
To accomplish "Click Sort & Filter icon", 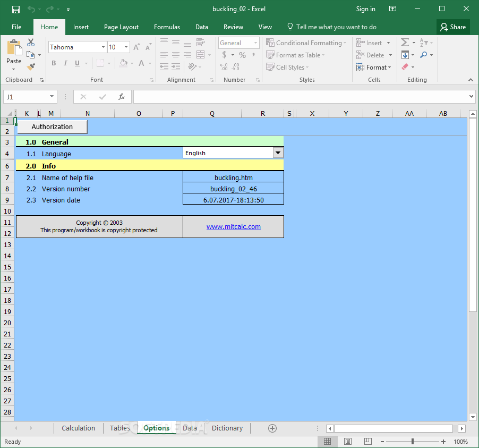I will click(x=424, y=42).
